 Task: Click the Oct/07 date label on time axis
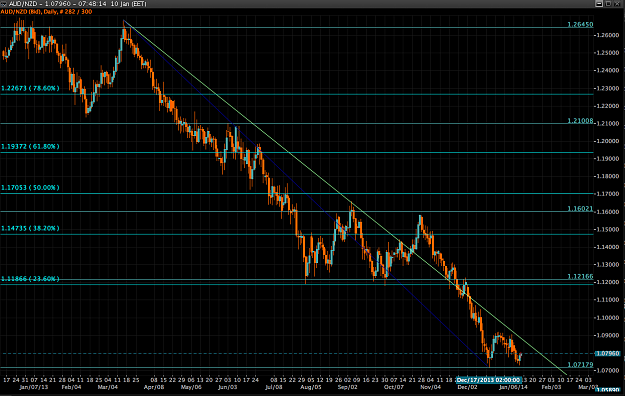pyautogui.click(x=394, y=387)
